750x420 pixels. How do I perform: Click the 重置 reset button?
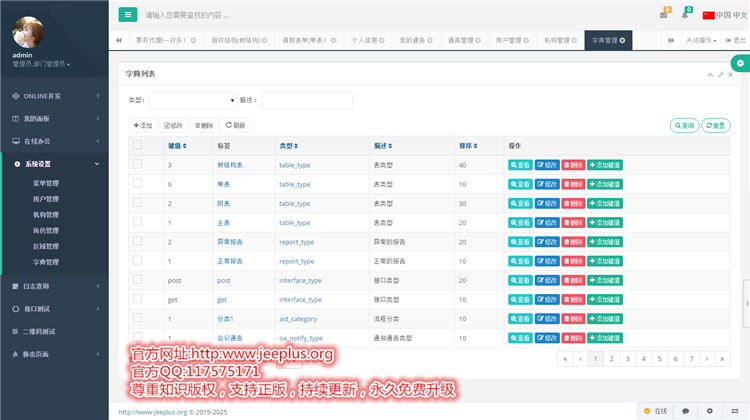716,125
